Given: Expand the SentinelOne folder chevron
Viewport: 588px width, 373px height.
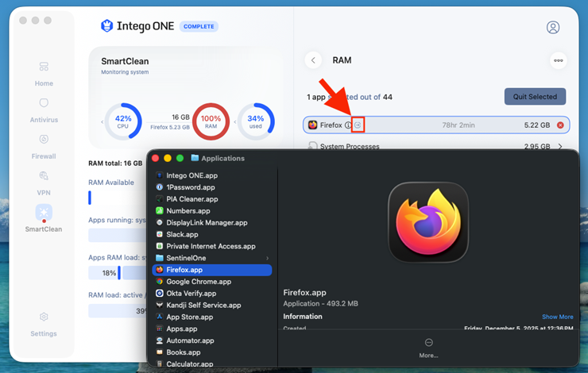Looking at the screenshot, I should [x=267, y=258].
